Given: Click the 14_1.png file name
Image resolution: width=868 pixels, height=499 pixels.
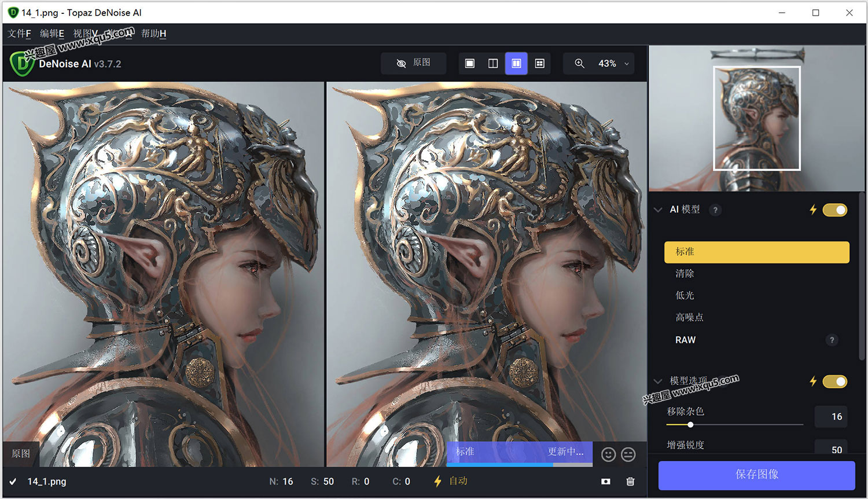Looking at the screenshot, I should 47,481.
